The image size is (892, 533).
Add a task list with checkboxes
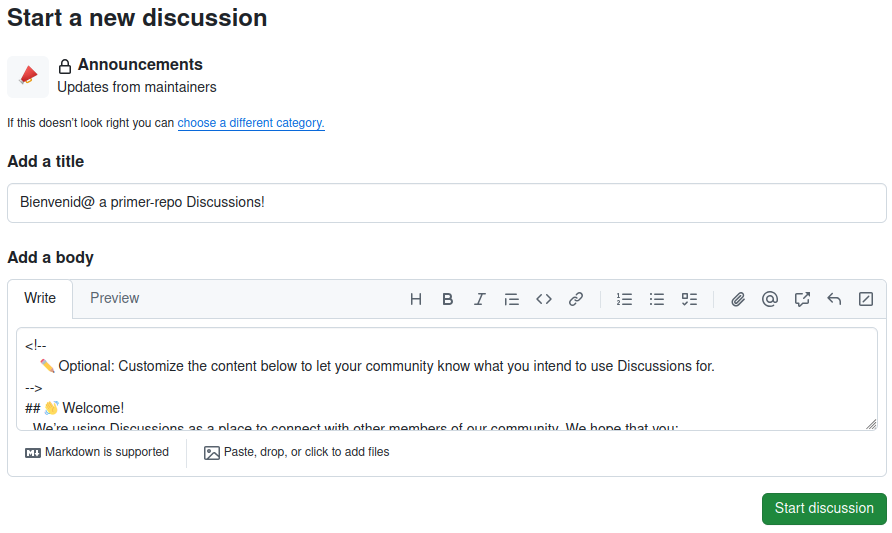[689, 299]
